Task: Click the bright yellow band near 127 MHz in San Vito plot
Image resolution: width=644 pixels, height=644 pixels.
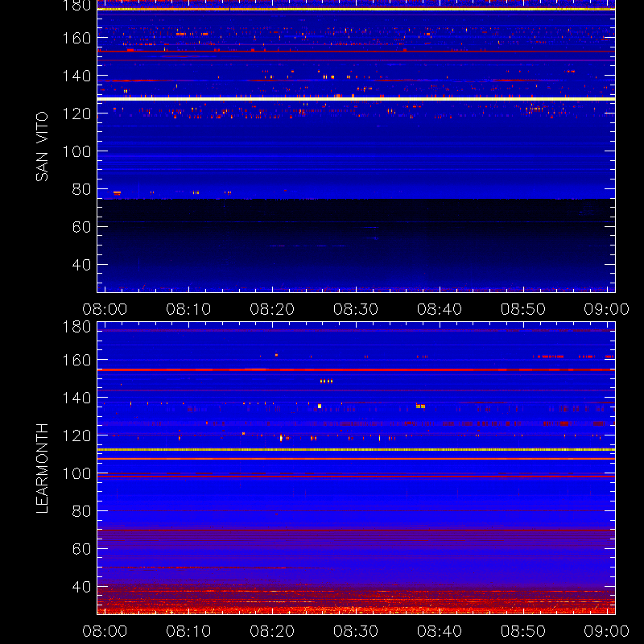Action: click(x=356, y=99)
